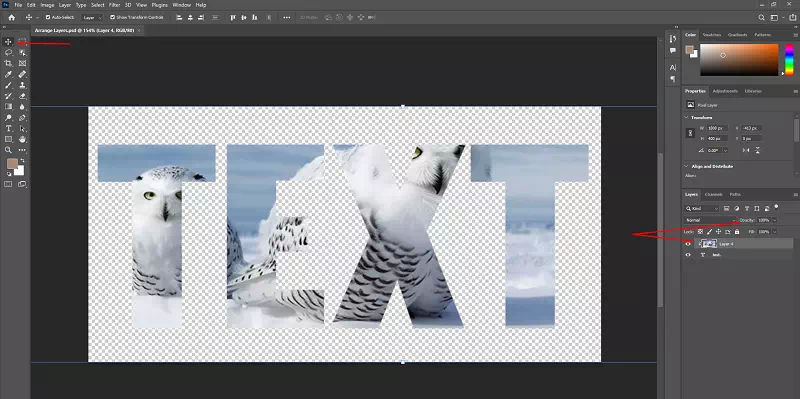The image size is (800, 399).
Task: Select the Move tool in the toolbox
Action: tap(8, 41)
